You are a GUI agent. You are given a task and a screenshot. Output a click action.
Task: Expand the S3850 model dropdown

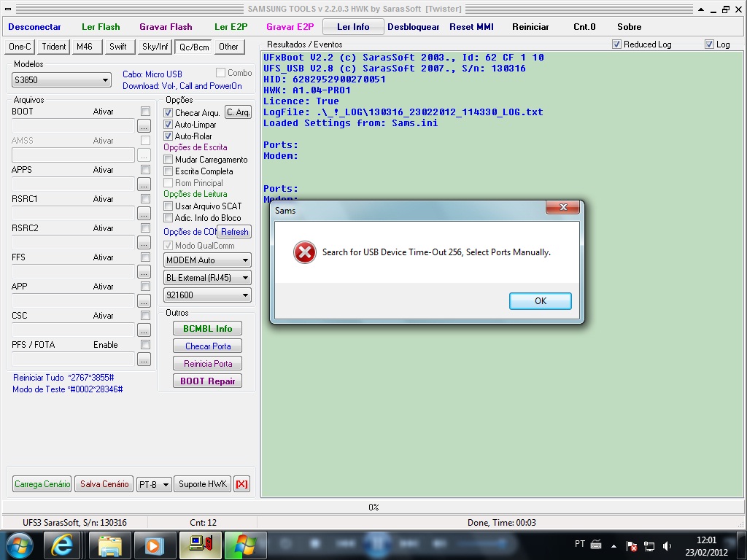pos(62,80)
